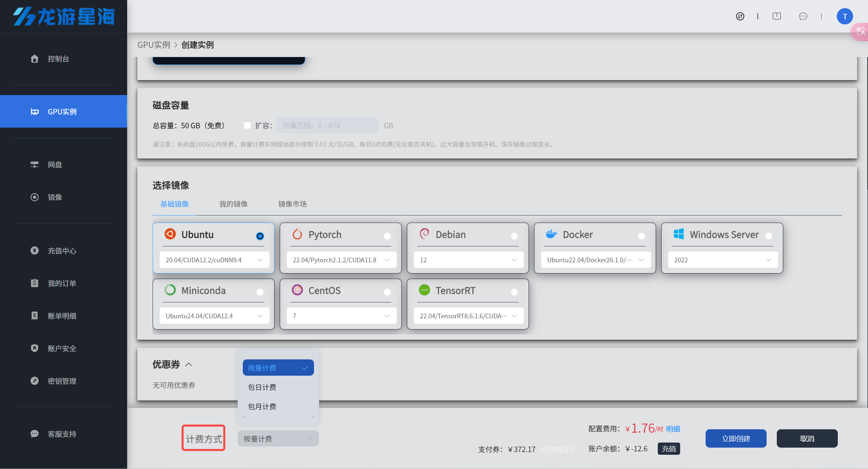Choose 包月计费 from billing menu
The image size is (868, 469).
(262, 407)
